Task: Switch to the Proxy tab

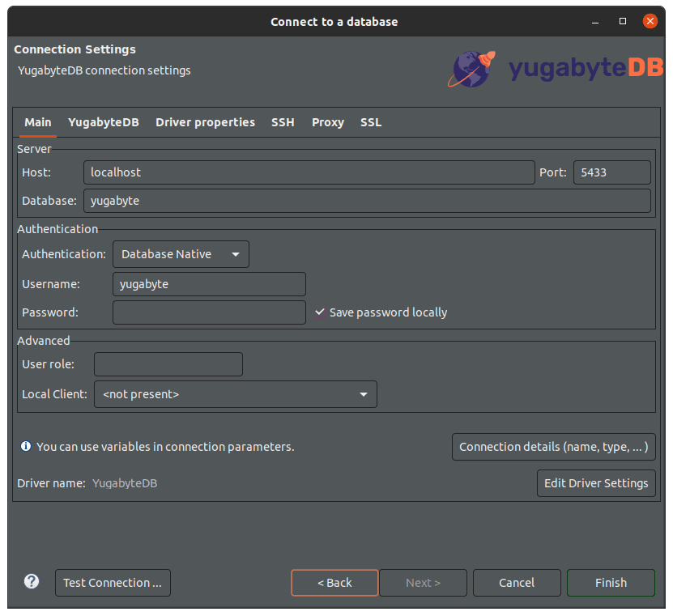Action: 328,122
